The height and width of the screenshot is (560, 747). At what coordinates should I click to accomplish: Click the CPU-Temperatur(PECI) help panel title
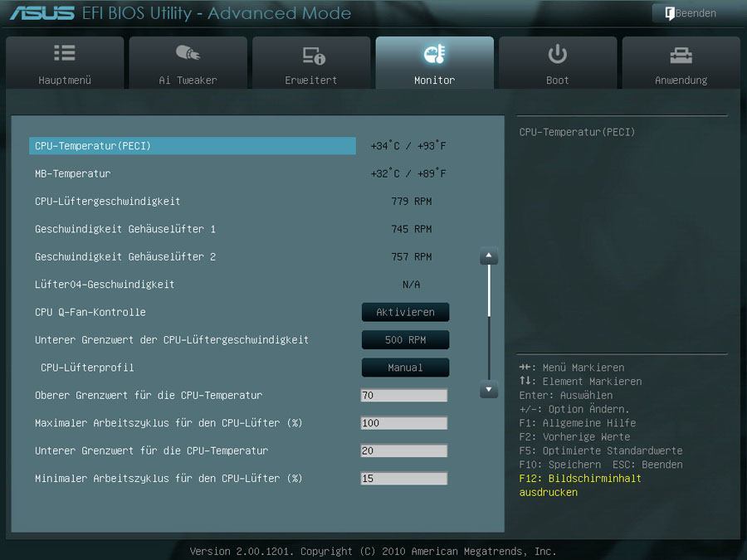point(577,132)
